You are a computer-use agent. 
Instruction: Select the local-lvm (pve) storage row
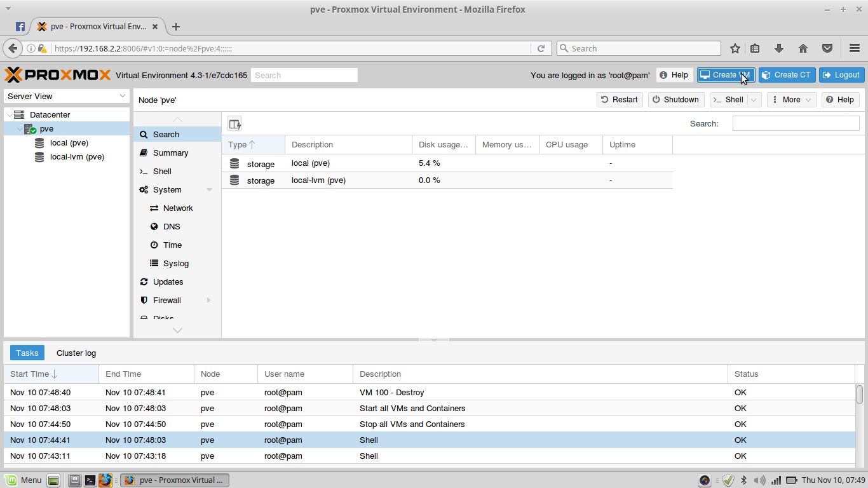pyautogui.click(x=447, y=180)
